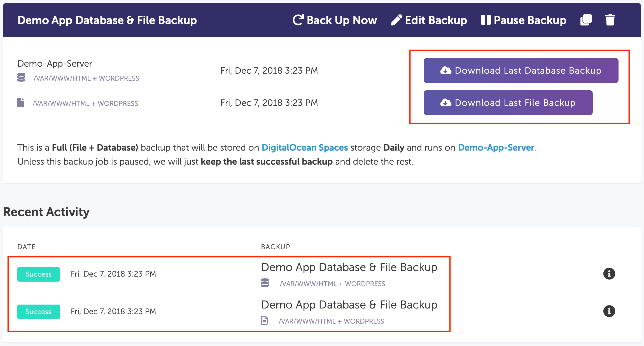Click the DATE column header
The width and height of the screenshot is (644, 346).
(x=27, y=247)
